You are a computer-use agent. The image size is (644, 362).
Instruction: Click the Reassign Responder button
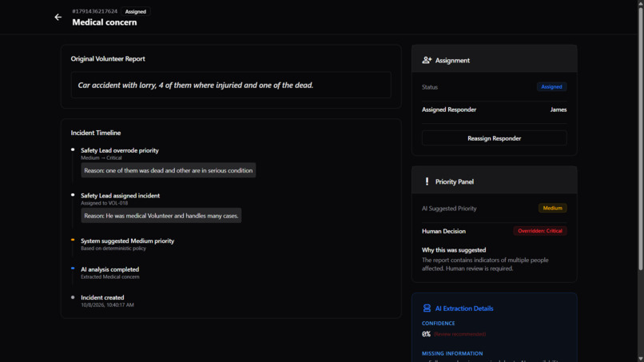coord(494,138)
